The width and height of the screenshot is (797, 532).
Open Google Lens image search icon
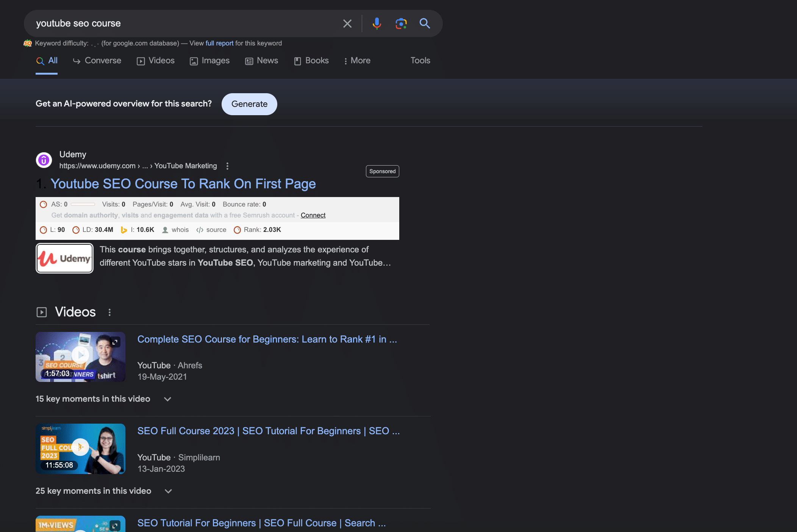[401, 23]
